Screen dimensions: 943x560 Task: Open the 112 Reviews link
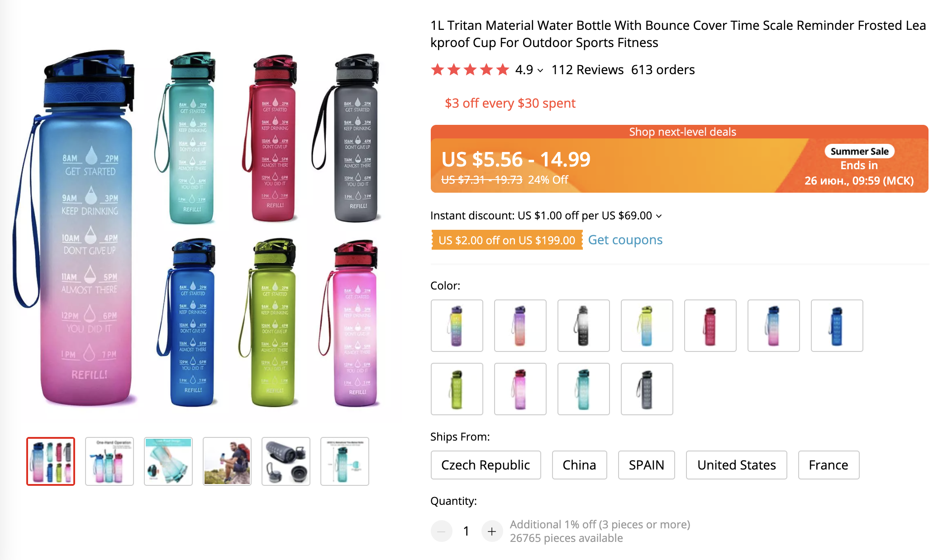[x=587, y=70]
